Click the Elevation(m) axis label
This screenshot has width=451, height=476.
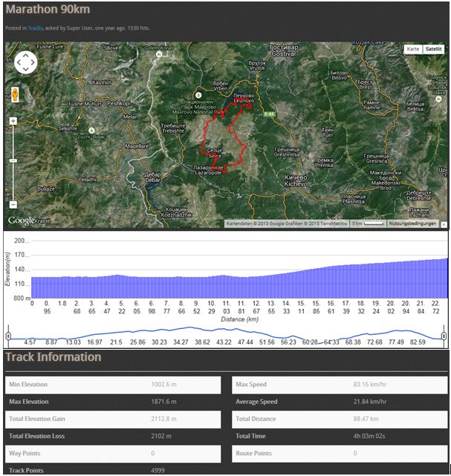[7, 269]
